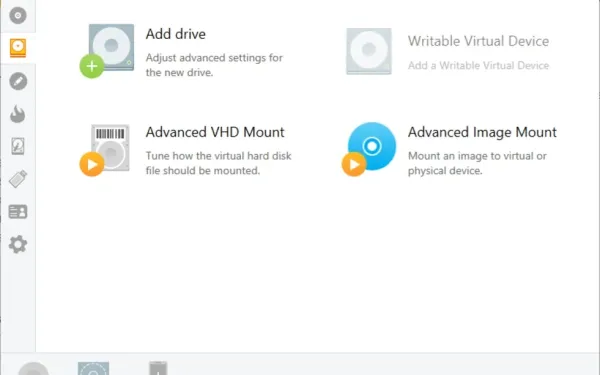Open Advanced VHD Mount title

[215, 132]
